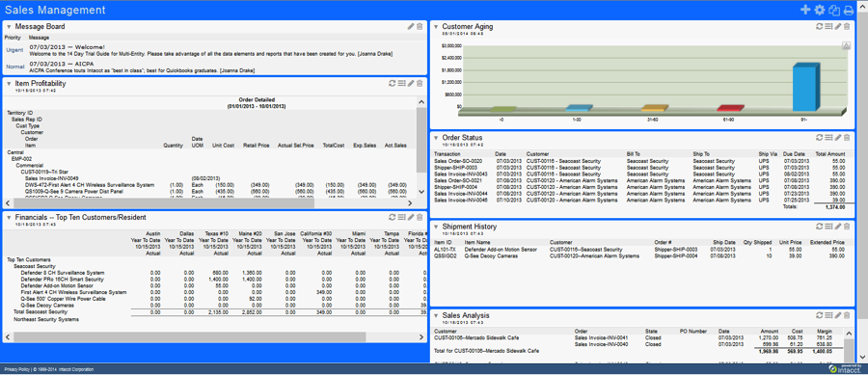Delete the Order Status panel
Image resolution: width=868 pixels, height=375 pixels.
click(847, 137)
